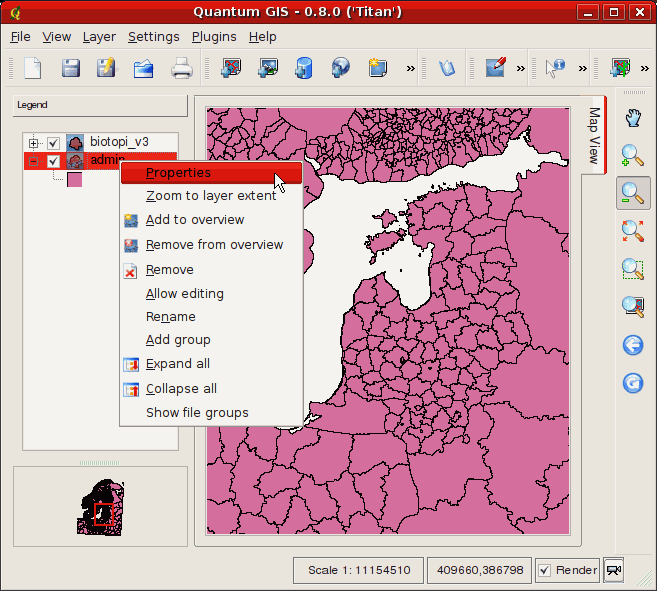Click Zoom to Selection icon
The image size is (657, 591).
coord(633,269)
